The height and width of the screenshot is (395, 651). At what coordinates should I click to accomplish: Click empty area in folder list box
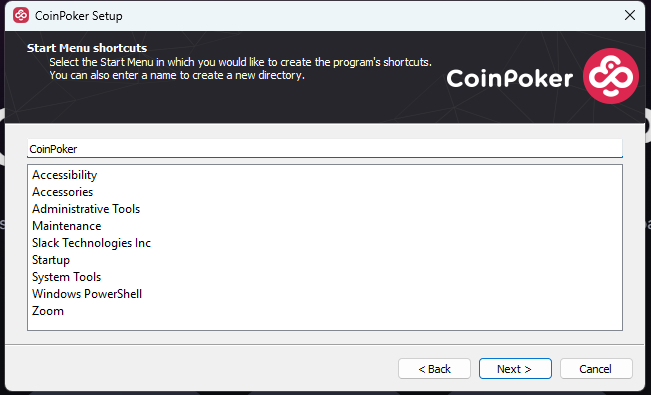coord(374,258)
